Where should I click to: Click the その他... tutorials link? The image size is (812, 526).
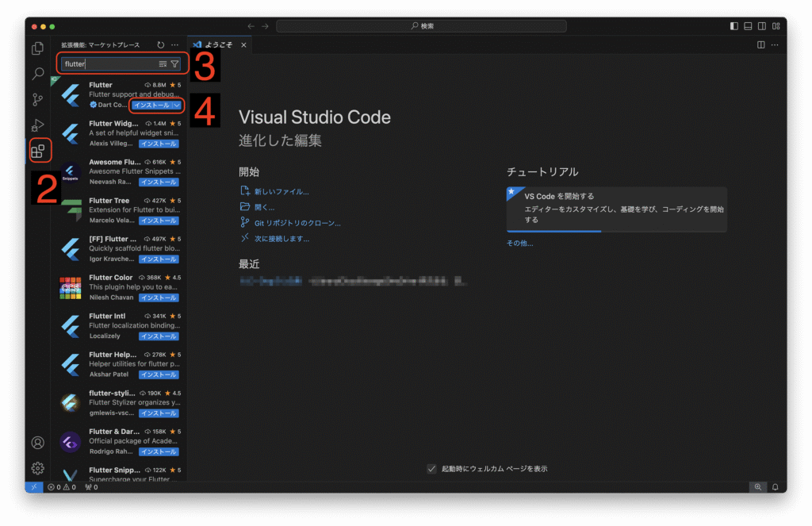tap(519, 243)
